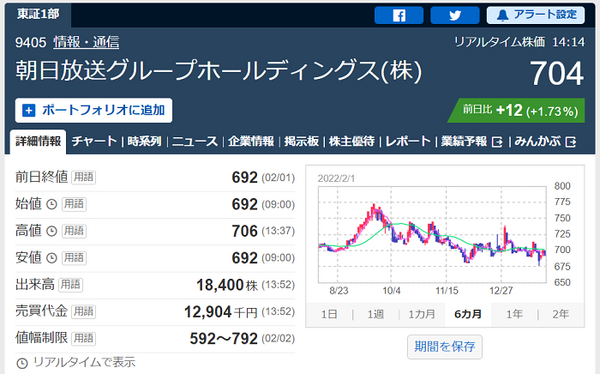Open the レポート tab
Screen dimensions: 600x374
408,142
